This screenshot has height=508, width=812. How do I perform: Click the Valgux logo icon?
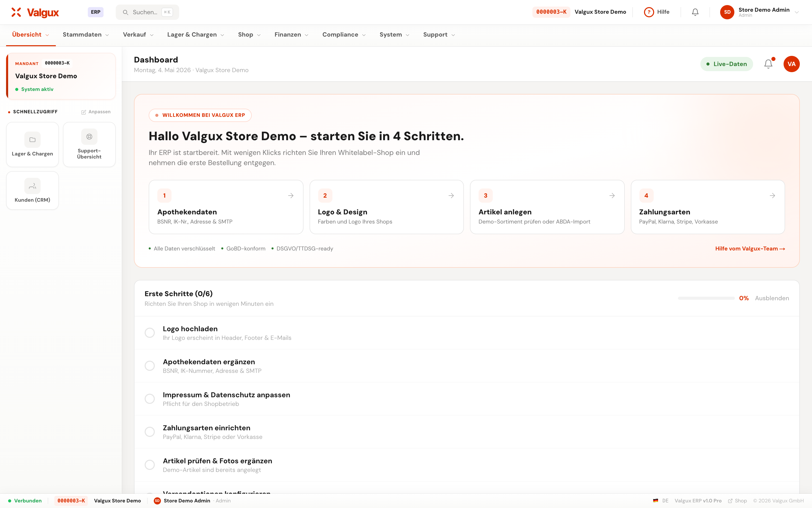tap(16, 12)
